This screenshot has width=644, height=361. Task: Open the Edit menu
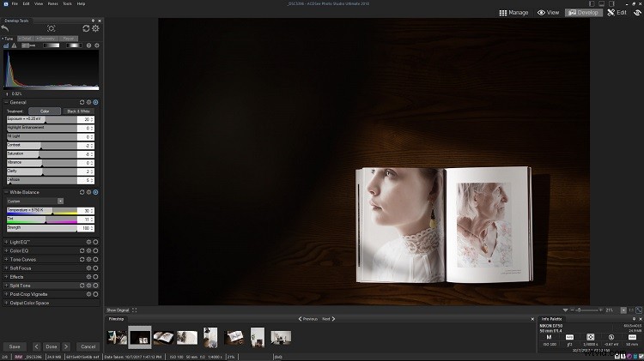tap(26, 3)
